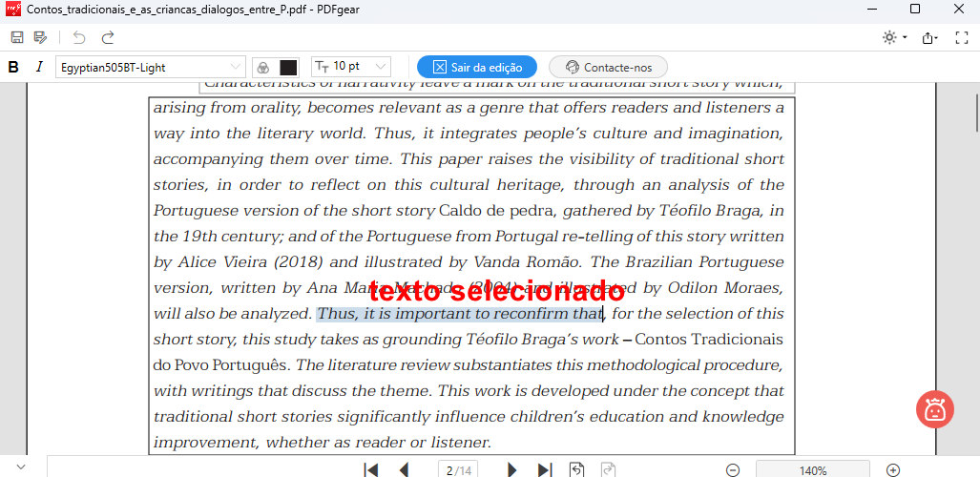Open the brightness theme menu
Viewport: 980px width, 477px height.
(x=894, y=37)
